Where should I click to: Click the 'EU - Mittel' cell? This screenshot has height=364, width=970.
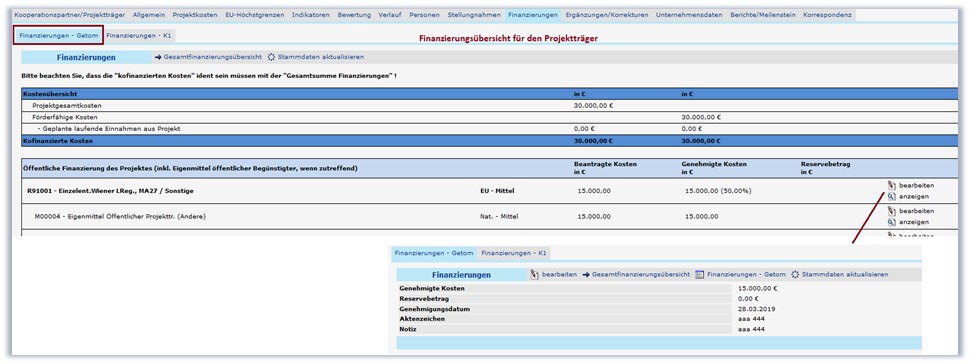497,191
